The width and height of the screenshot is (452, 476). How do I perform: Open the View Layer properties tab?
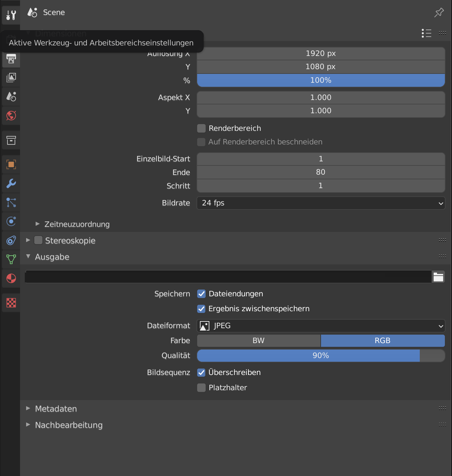click(x=11, y=78)
